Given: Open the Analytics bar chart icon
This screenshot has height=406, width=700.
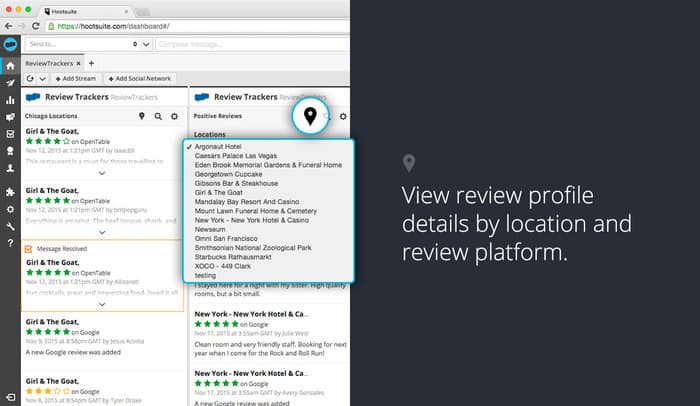Looking at the screenshot, I should 10,100.
